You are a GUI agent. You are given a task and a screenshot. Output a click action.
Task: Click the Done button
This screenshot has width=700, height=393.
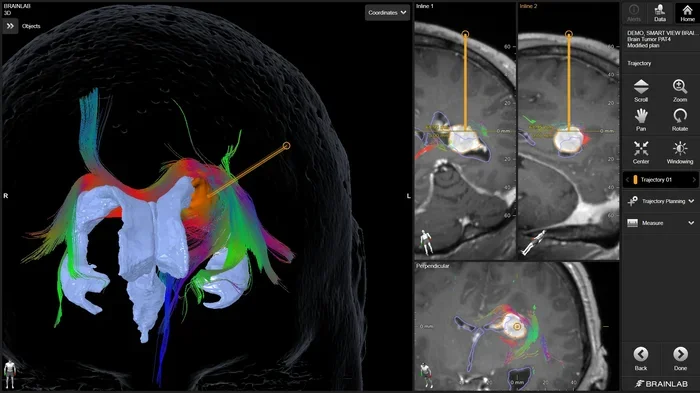click(x=680, y=359)
